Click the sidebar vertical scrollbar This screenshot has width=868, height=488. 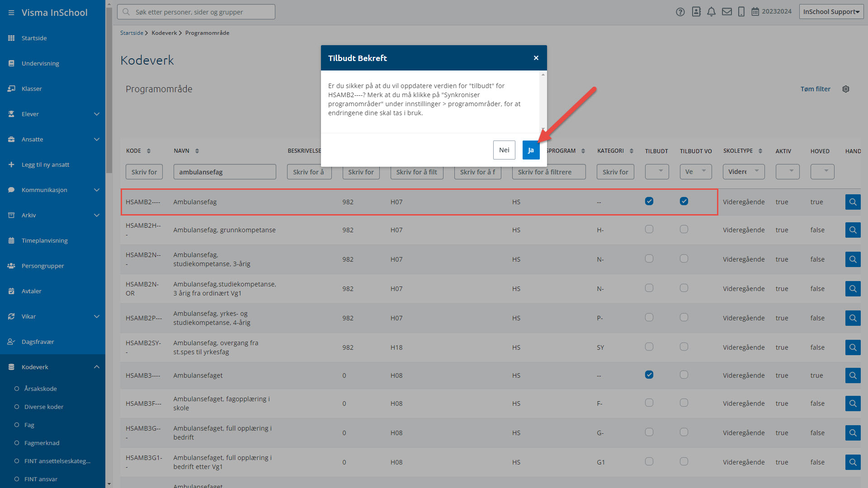pos(109,90)
